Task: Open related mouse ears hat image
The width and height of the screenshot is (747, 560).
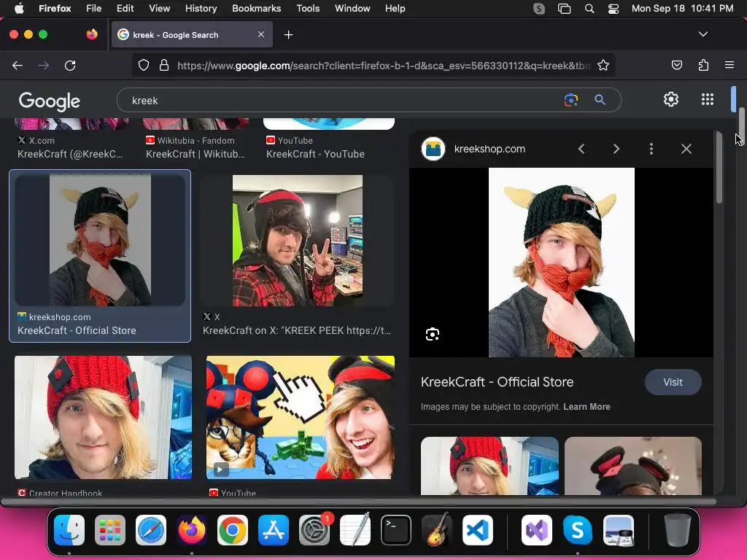Action: [x=632, y=466]
